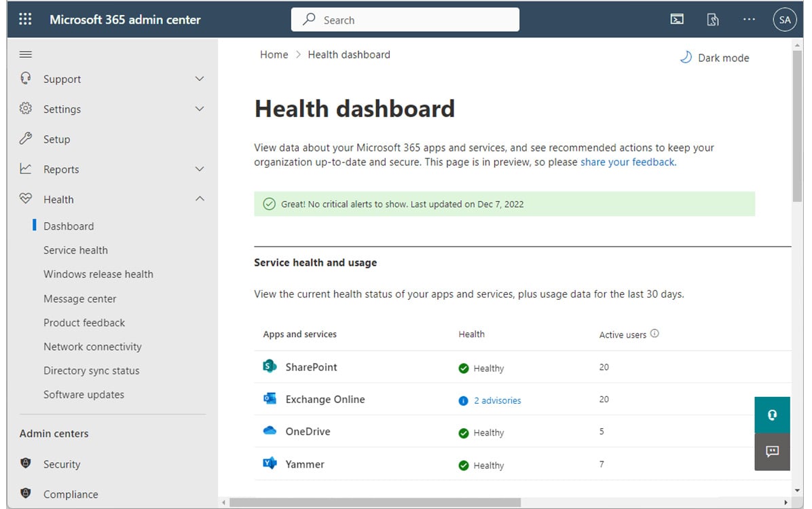Screen dimensions: 812x509
Task: Click the Health dashboard breadcrumb
Action: pyautogui.click(x=349, y=54)
